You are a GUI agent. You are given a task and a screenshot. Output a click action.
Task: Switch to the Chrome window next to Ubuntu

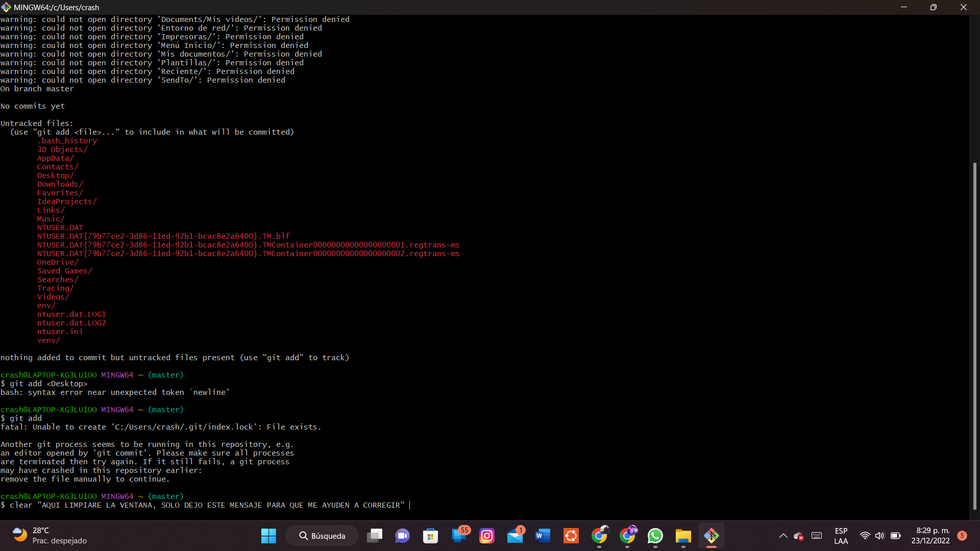(x=600, y=535)
